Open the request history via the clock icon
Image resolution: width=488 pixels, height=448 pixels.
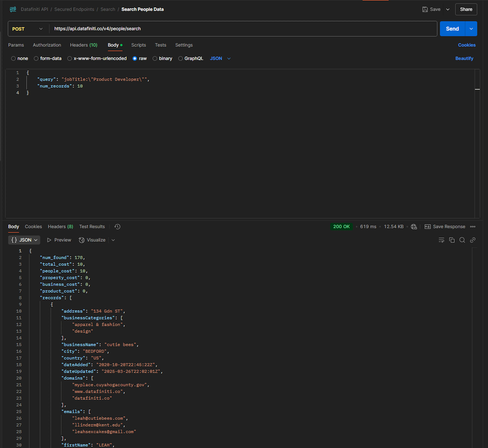(117, 226)
